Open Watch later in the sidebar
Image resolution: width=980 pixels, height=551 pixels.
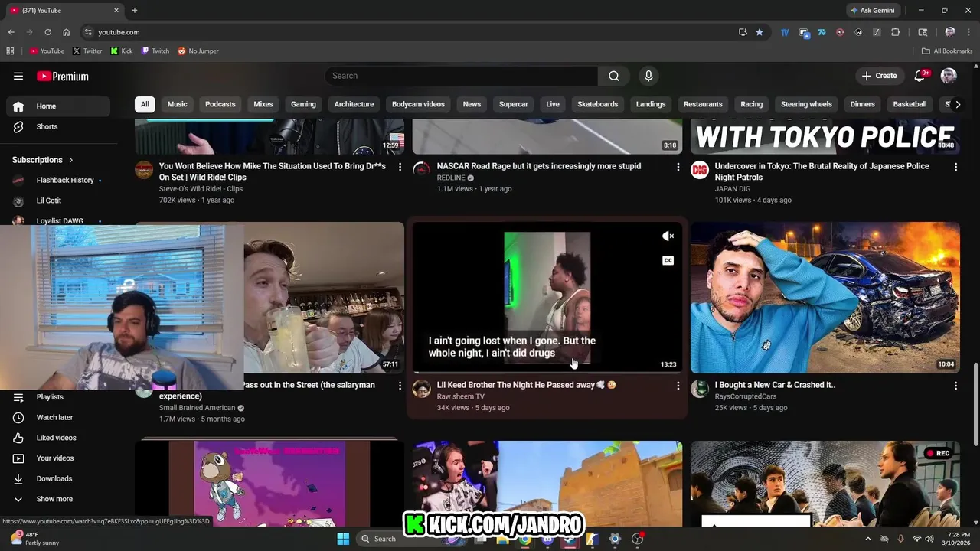coord(58,417)
